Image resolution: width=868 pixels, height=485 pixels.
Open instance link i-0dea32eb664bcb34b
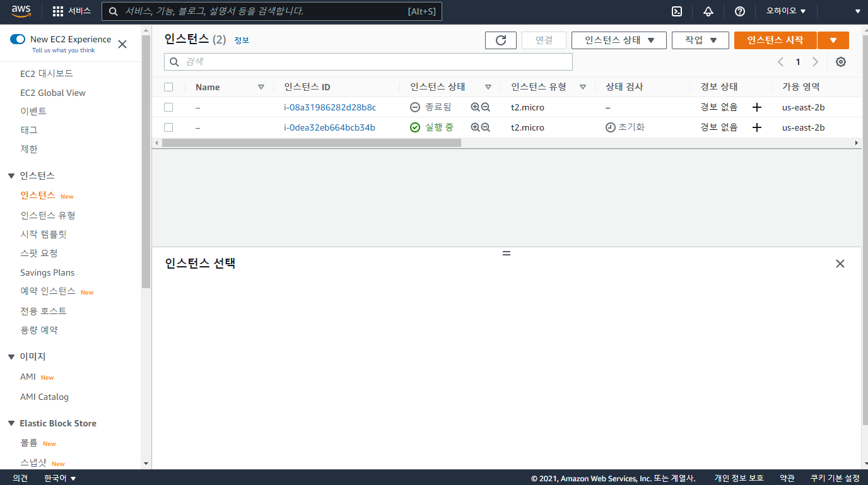click(329, 127)
